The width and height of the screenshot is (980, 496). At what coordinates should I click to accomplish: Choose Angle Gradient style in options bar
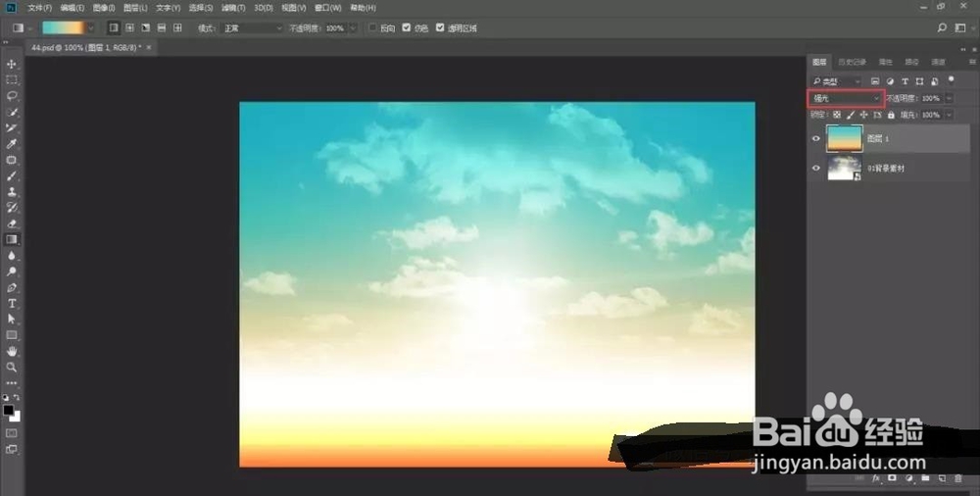(x=146, y=28)
